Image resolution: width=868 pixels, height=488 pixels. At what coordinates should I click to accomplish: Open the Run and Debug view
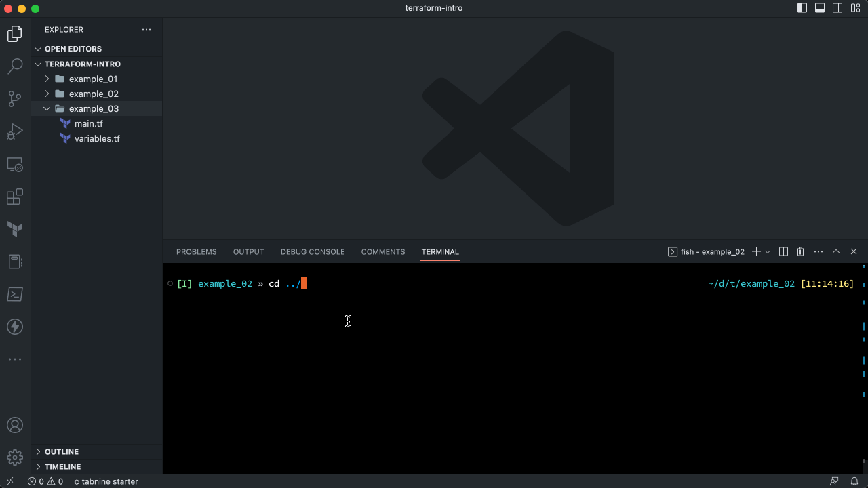click(14, 131)
